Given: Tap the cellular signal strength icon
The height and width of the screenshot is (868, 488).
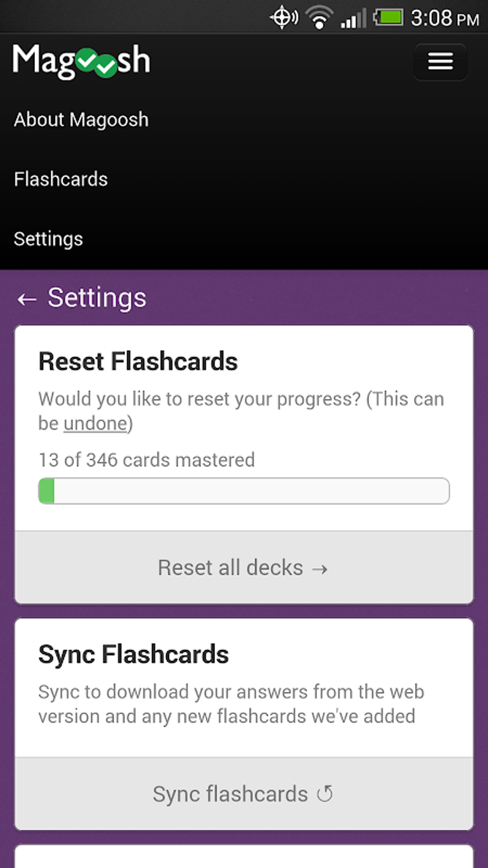Looking at the screenshot, I should (353, 19).
